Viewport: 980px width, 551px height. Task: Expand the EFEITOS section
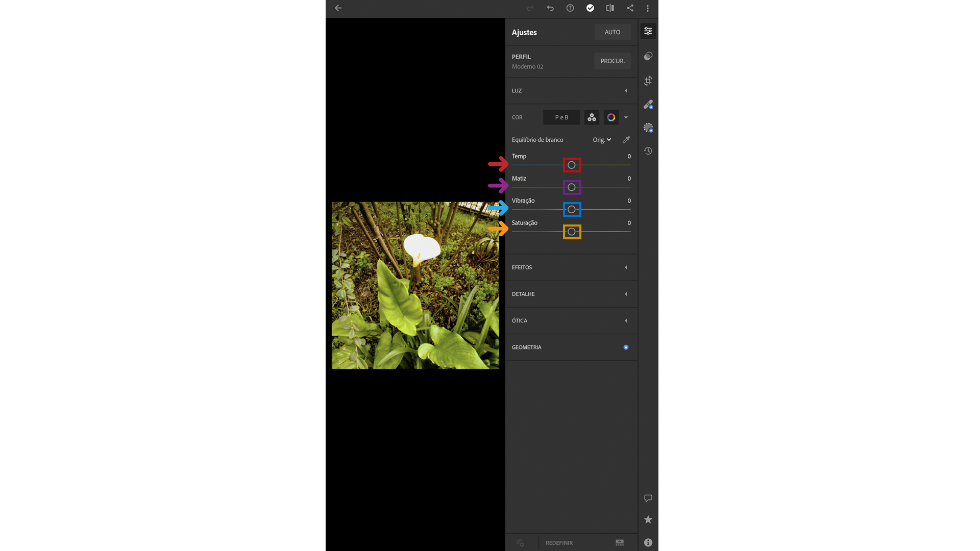coord(571,267)
